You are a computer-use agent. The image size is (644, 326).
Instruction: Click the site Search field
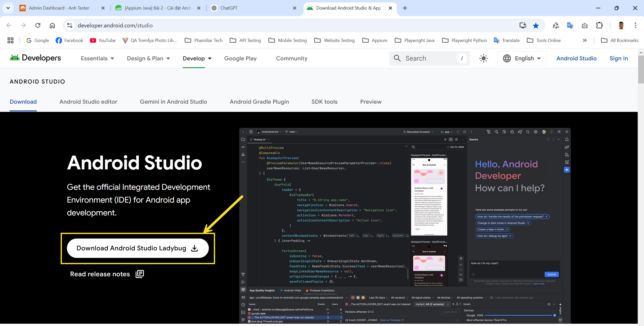tap(429, 58)
